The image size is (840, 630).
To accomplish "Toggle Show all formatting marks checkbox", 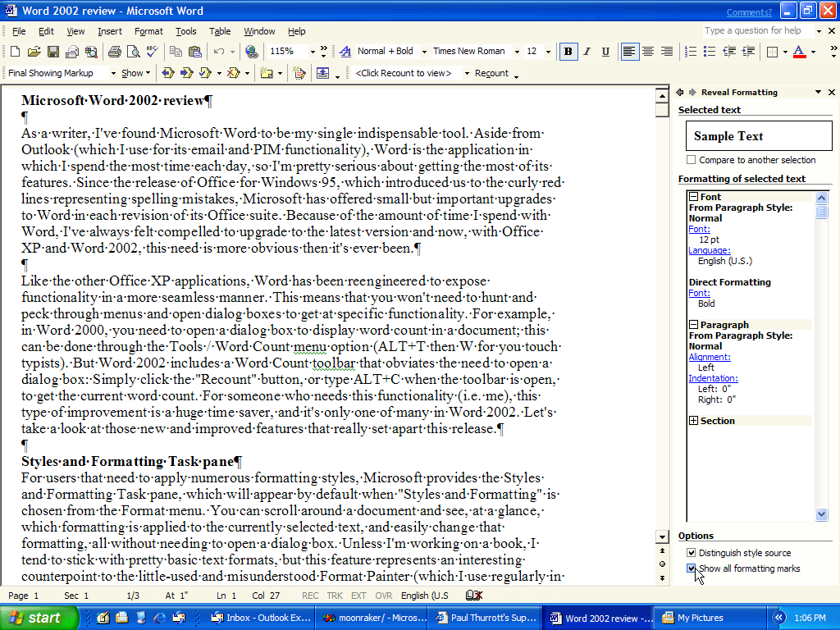I will 692,568.
